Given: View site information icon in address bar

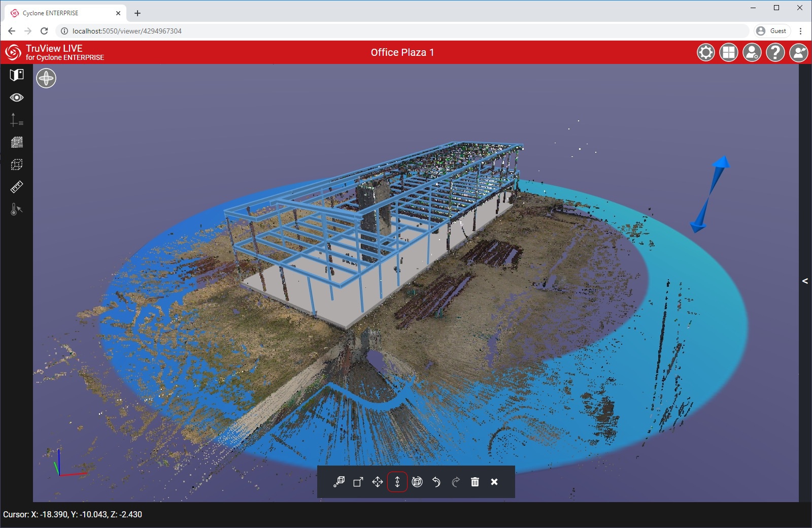Looking at the screenshot, I should 64,31.
